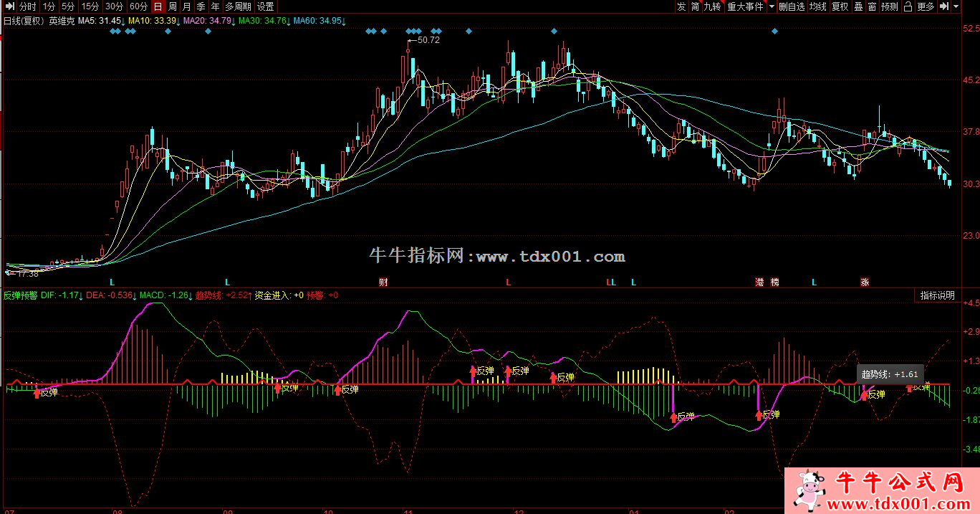Click the MACD: -1.26 value
Image resolution: width=980 pixels, height=514 pixels.
point(165,295)
